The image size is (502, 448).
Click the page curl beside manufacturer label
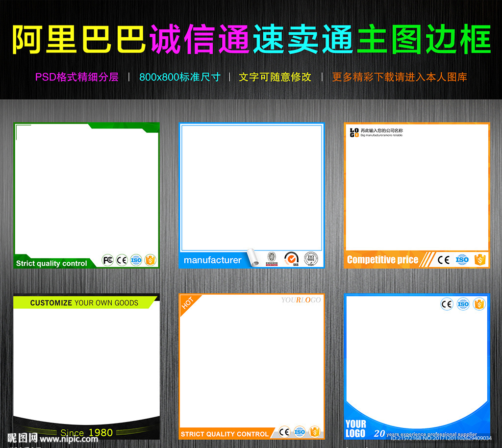(x=253, y=258)
